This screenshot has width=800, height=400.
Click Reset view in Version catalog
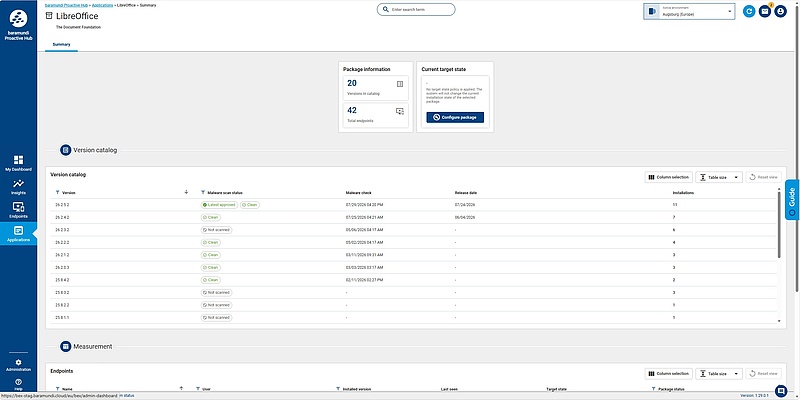click(763, 177)
